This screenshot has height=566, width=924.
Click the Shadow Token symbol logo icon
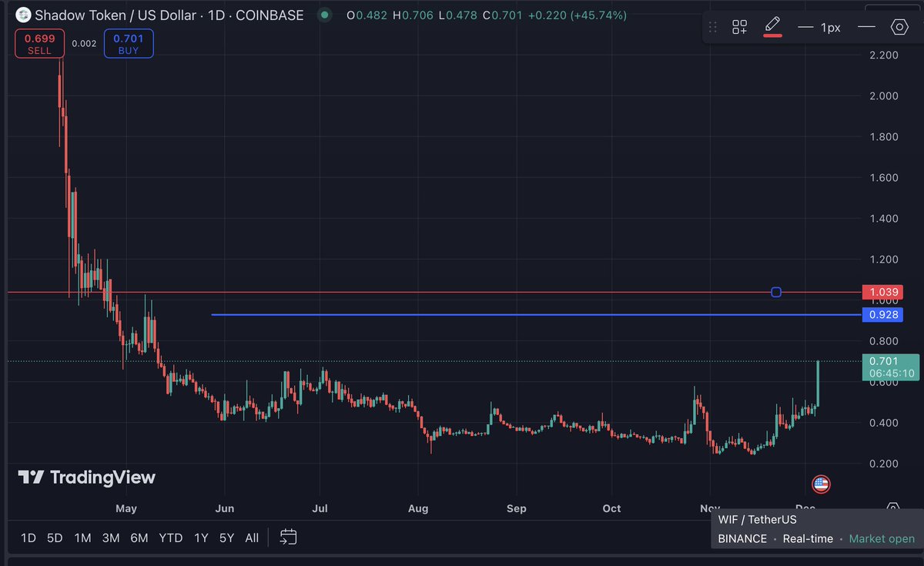[24, 15]
